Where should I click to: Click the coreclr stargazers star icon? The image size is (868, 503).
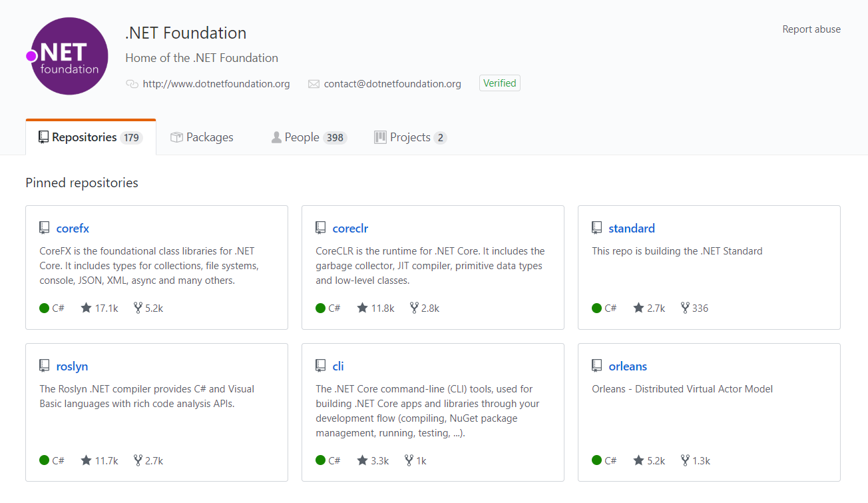[x=362, y=308]
